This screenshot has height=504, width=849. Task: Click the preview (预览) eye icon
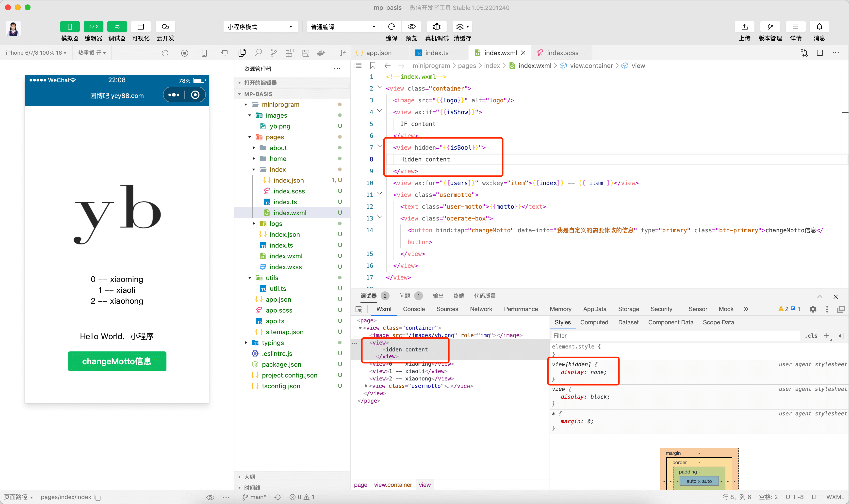(x=411, y=27)
